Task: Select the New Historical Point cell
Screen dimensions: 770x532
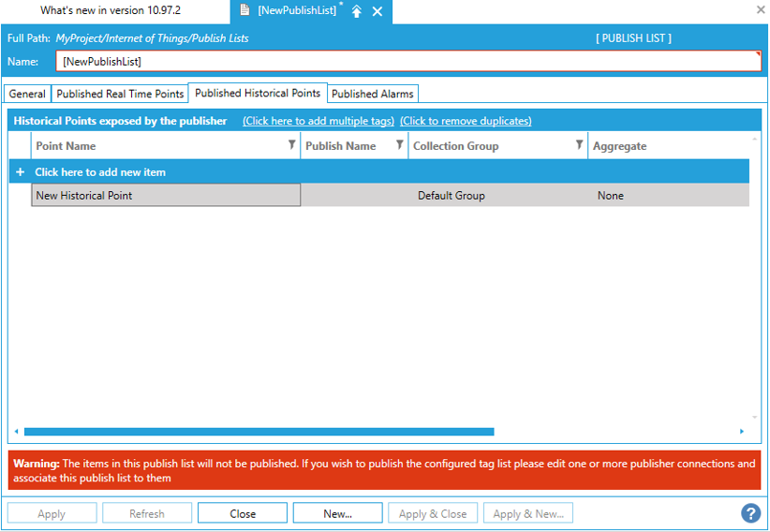Action: [x=166, y=196]
